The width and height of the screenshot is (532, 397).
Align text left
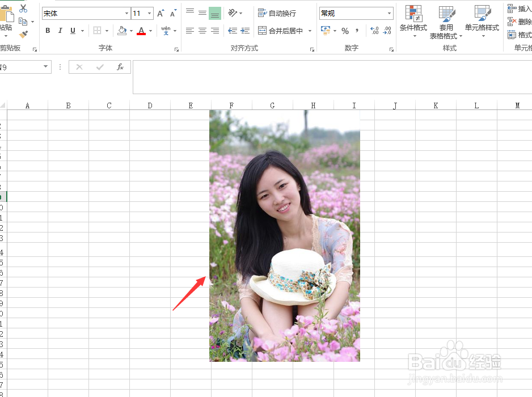pyautogui.click(x=190, y=31)
